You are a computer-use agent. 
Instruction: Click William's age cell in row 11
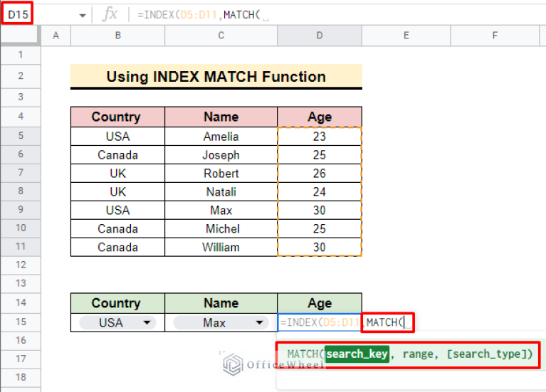pos(320,247)
